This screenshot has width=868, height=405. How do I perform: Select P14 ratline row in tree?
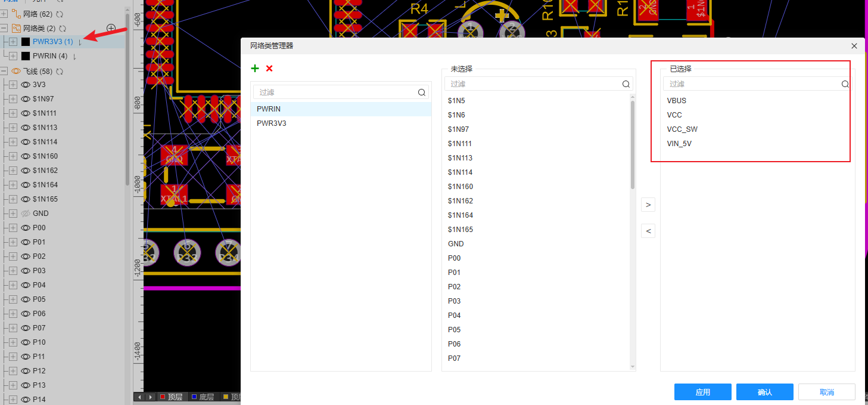pos(39,400)
